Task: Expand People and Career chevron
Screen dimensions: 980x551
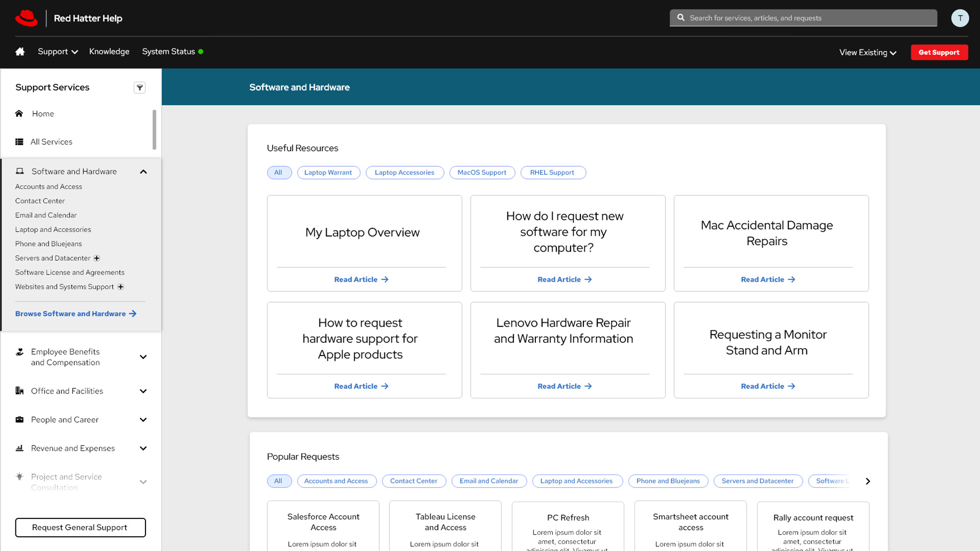Action: tap(143, 420)
